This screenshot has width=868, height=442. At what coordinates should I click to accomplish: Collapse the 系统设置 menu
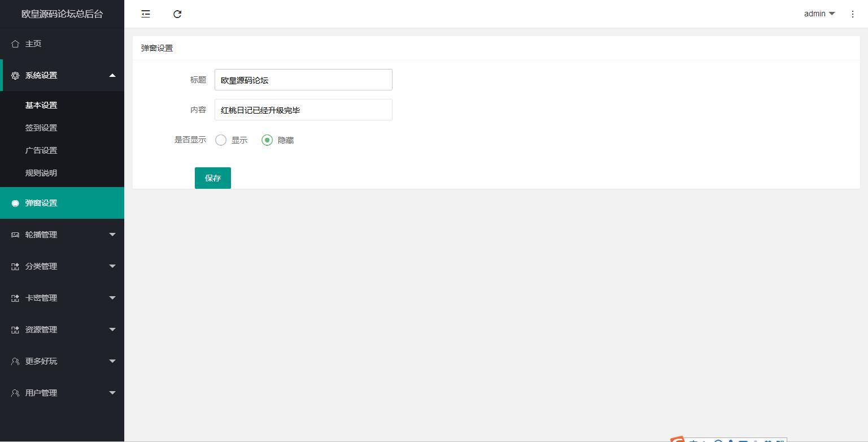coord(112,75)
